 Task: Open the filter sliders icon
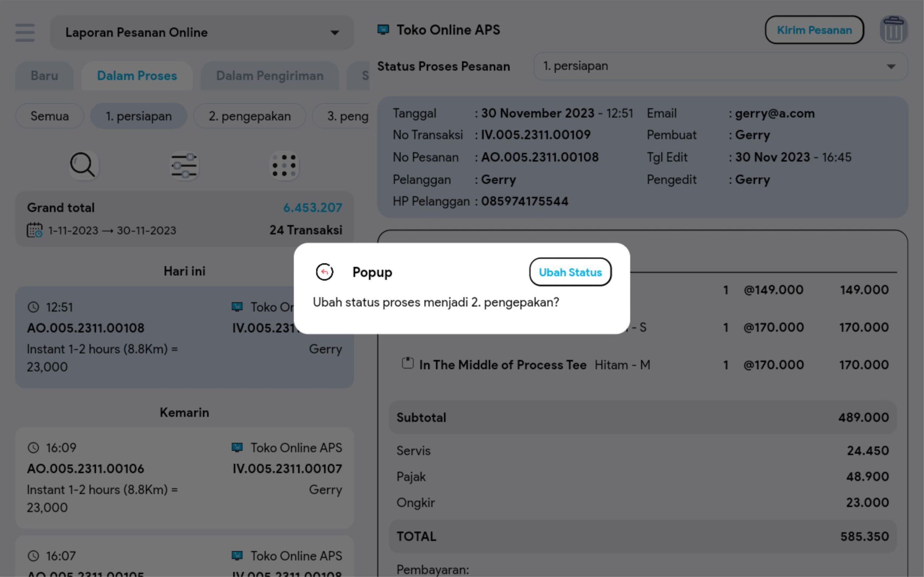(x=184, y=166)
